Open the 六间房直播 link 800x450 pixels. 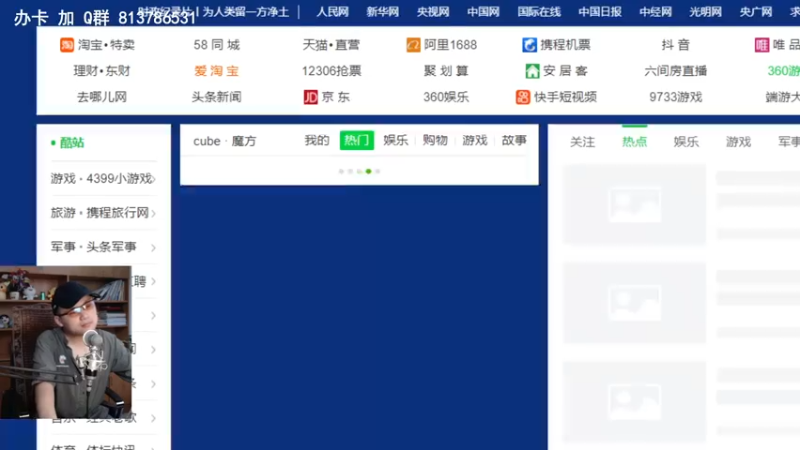(676, 71)
